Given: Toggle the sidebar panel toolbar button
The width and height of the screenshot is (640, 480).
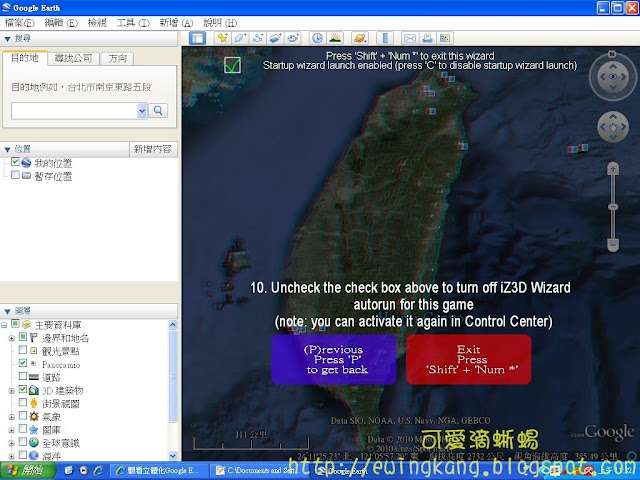Looking at the screenshot, I should pyautogui.click(x=198, y=38).
